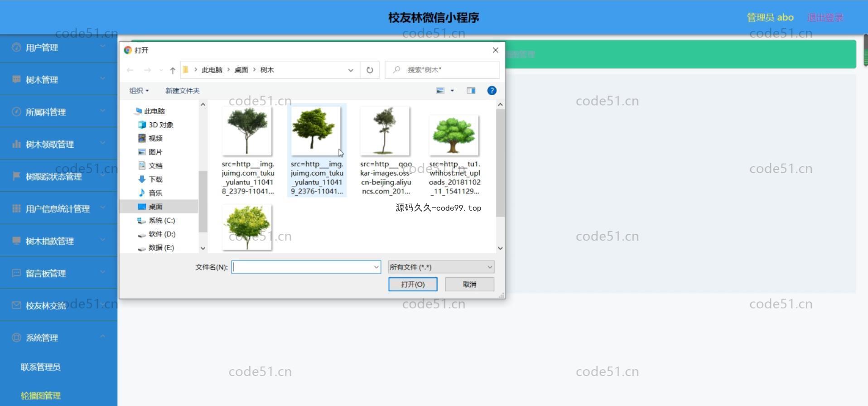868x406 pixels.
Task: Click the 校友林交流 mail icon
Action: [x=16, y=305]
